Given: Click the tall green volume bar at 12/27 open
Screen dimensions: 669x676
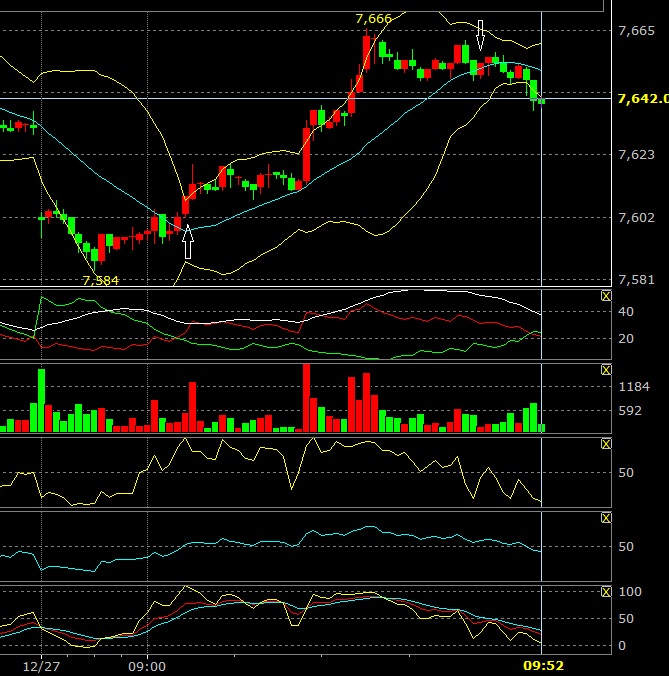Looking at the screenshot, I should coord(41,401).
